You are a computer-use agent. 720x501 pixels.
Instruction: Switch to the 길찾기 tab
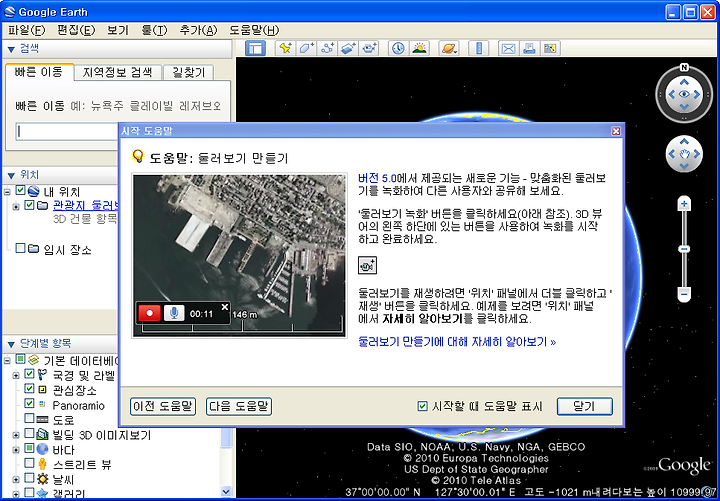click(188, 72)
